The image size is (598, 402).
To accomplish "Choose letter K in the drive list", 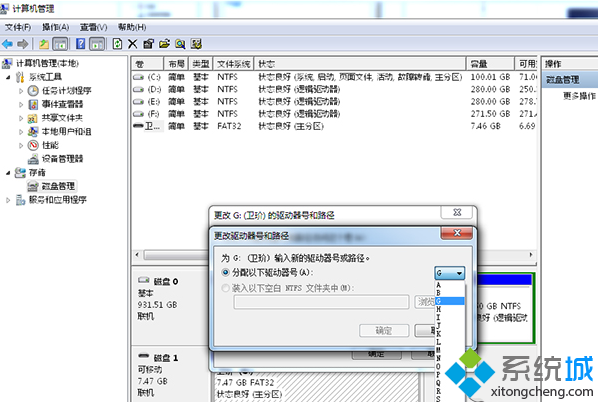I will click(450, 334).
